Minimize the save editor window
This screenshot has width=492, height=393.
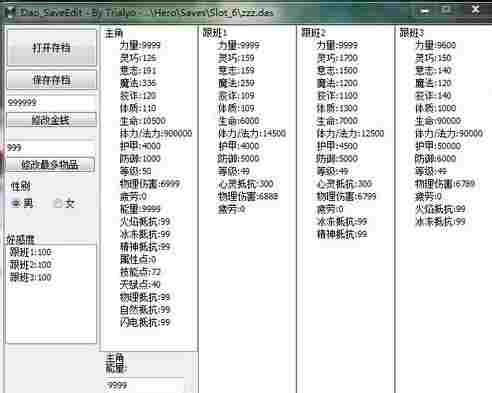425,11
